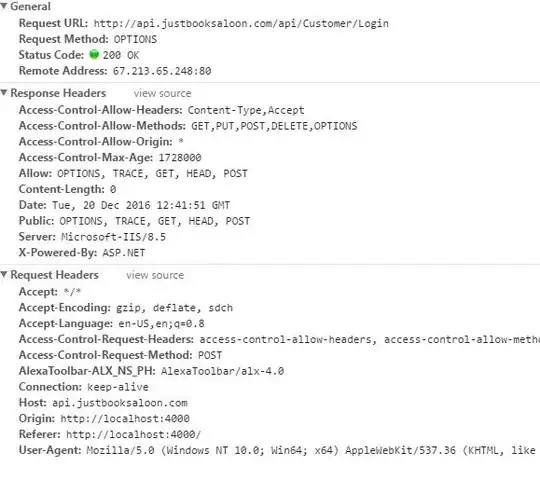Click the green status code indicator dot
This screenshot has width=540, height=494.
[x=94, y=55]
